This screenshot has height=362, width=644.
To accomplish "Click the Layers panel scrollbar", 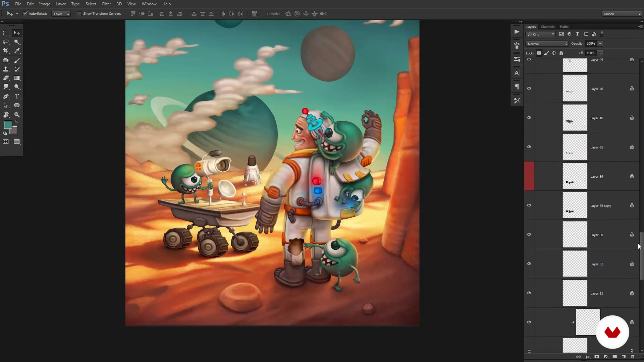I will tap(641, 256).
